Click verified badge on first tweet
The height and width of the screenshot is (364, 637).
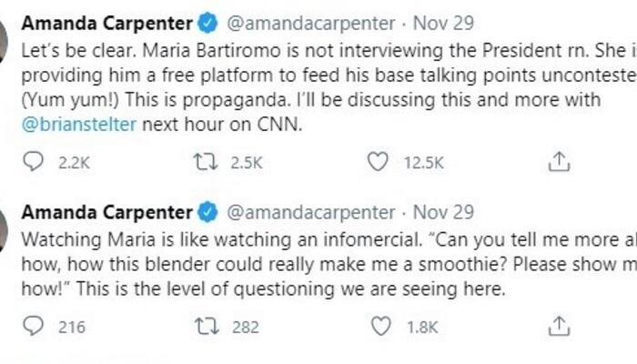[x=208, y=20]
